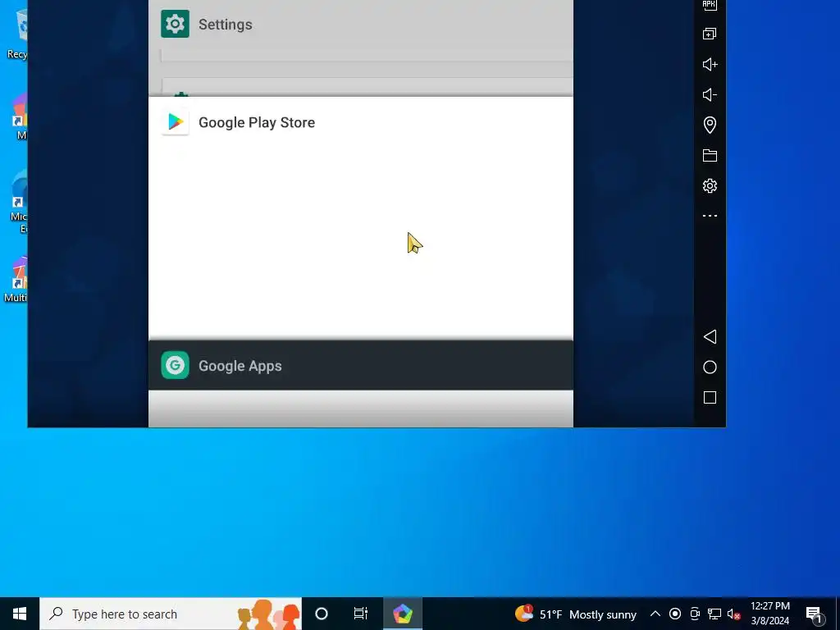Open Cortana circle icon on taskbar
The image size is (840, 630).
[x=321, y=614]
